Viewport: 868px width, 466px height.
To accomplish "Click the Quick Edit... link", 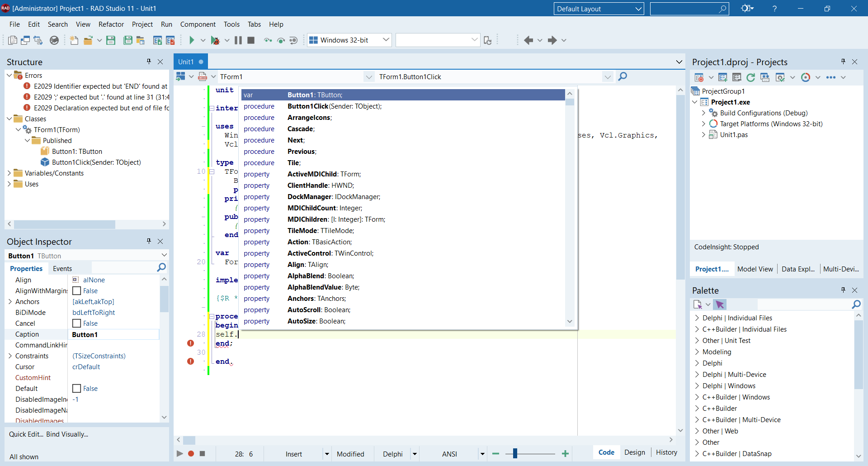I will point(26,434).
